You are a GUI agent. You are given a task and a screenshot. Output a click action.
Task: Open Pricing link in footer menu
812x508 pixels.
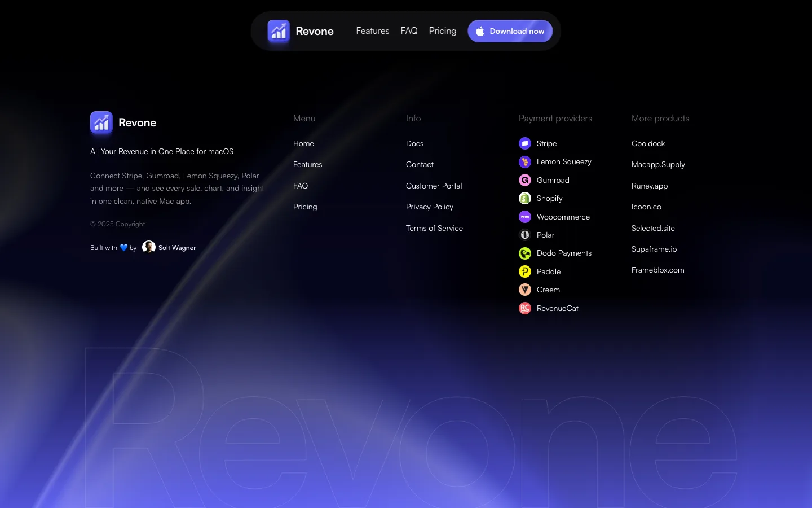pyautogui.click(x=305, y=207)
